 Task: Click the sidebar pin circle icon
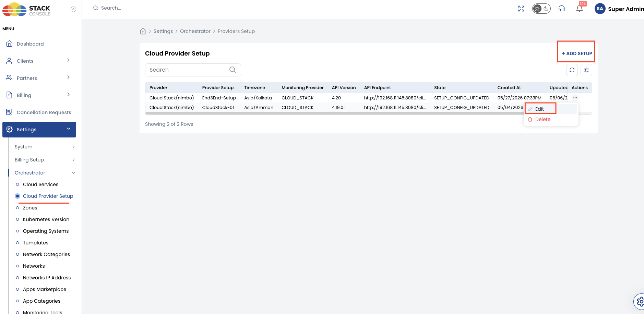(73, 9)
